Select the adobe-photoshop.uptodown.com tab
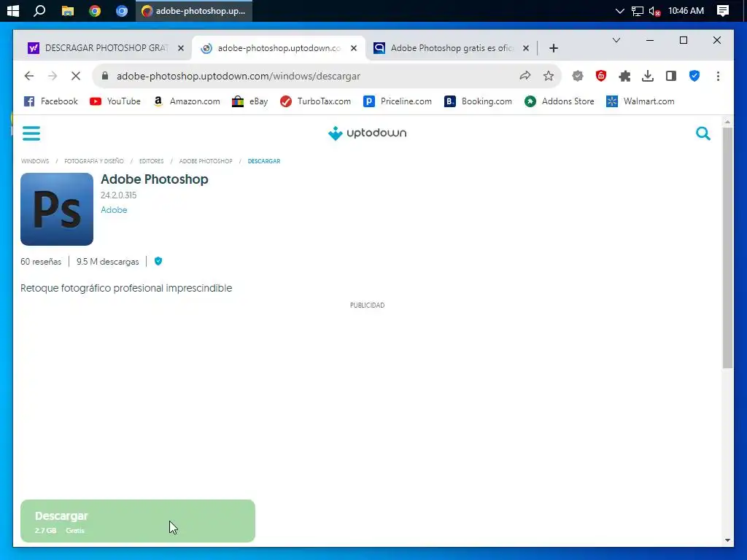This screenshot has height=560, width=747. tap(274, 48)
